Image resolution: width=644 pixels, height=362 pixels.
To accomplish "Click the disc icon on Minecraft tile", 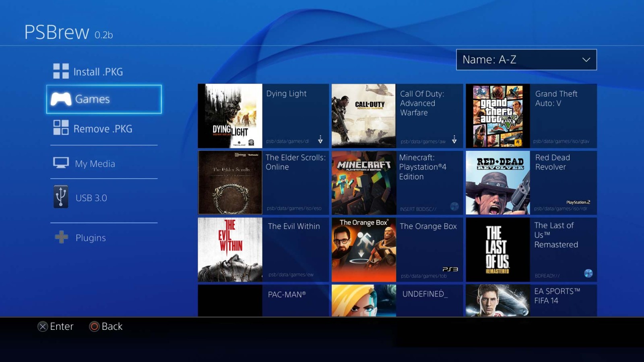I will (x=454, y=206).
